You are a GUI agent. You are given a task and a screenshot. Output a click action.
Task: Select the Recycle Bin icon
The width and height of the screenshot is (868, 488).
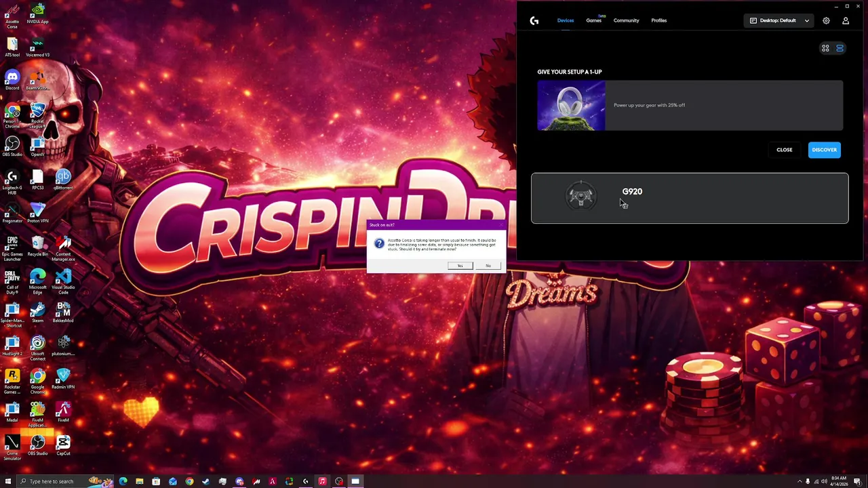click(38, 246)
